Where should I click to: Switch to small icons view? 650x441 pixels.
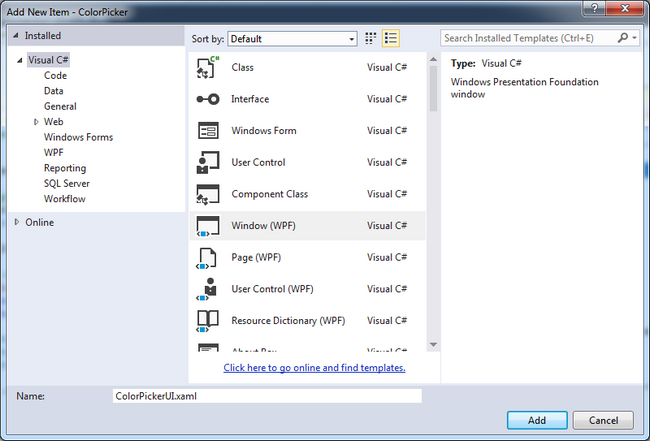coord(371,38)
